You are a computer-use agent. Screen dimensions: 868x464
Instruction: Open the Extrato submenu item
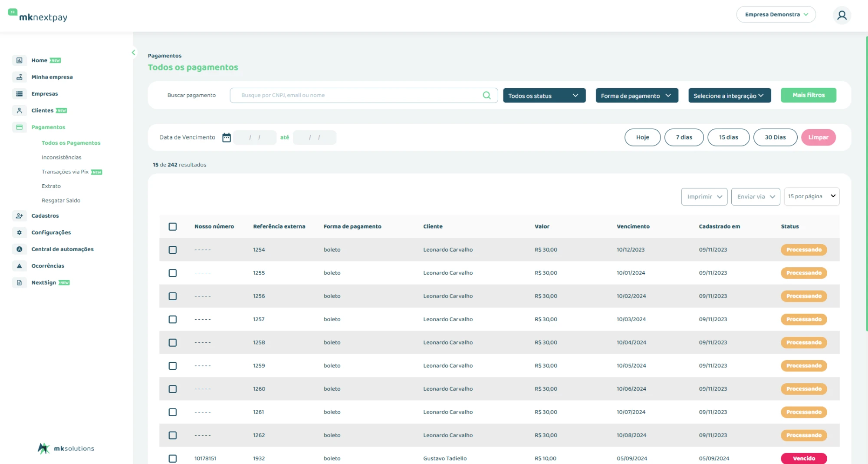tap(51, 186)
